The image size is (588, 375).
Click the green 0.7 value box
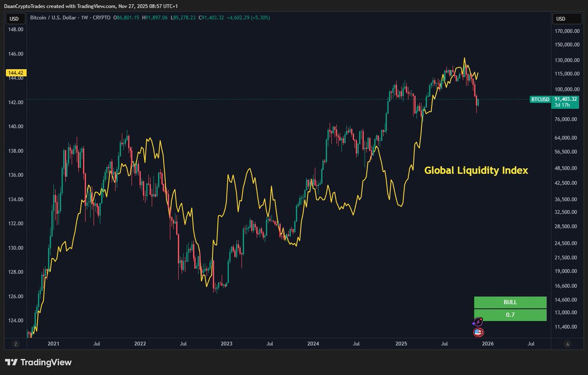coord(510,315)
